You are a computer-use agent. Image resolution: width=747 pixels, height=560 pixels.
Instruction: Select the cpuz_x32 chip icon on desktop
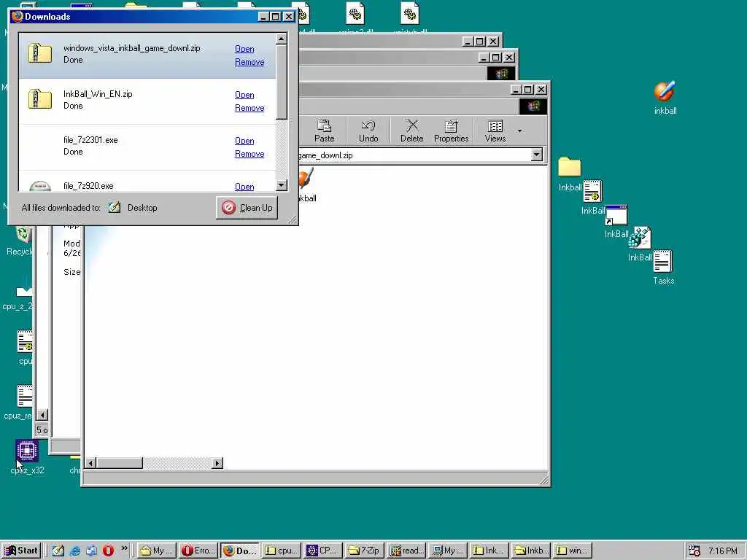pos(27,451)
